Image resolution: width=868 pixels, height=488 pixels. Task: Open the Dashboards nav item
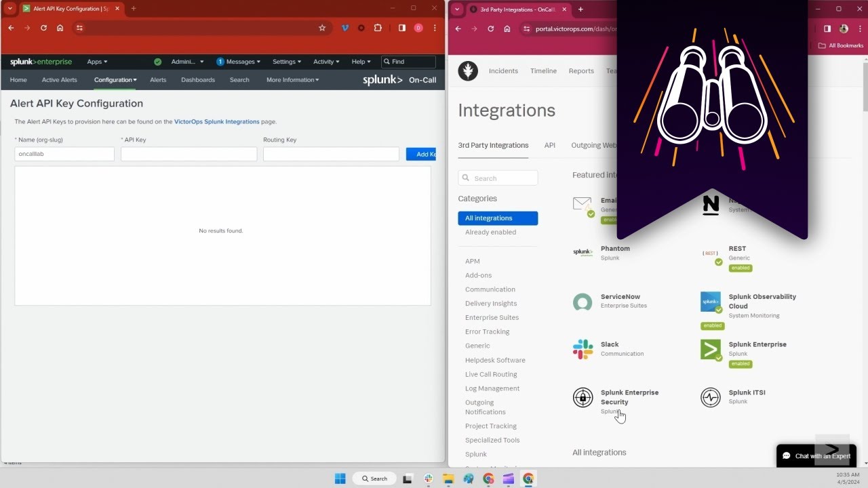pos(198,80)
